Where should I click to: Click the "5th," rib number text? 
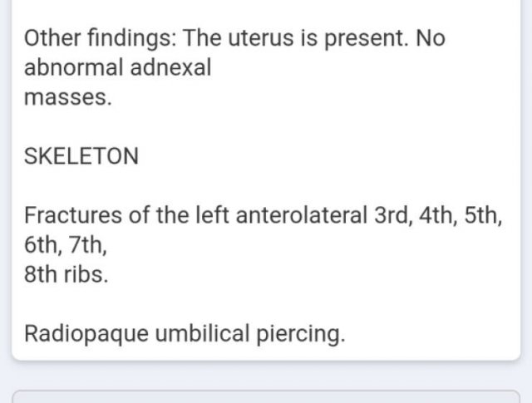481,216
